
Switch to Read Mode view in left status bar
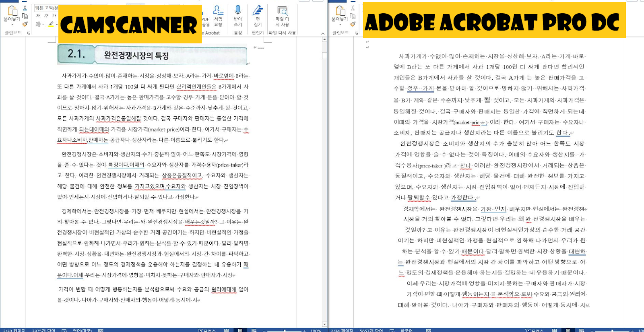tap(227, 330)
